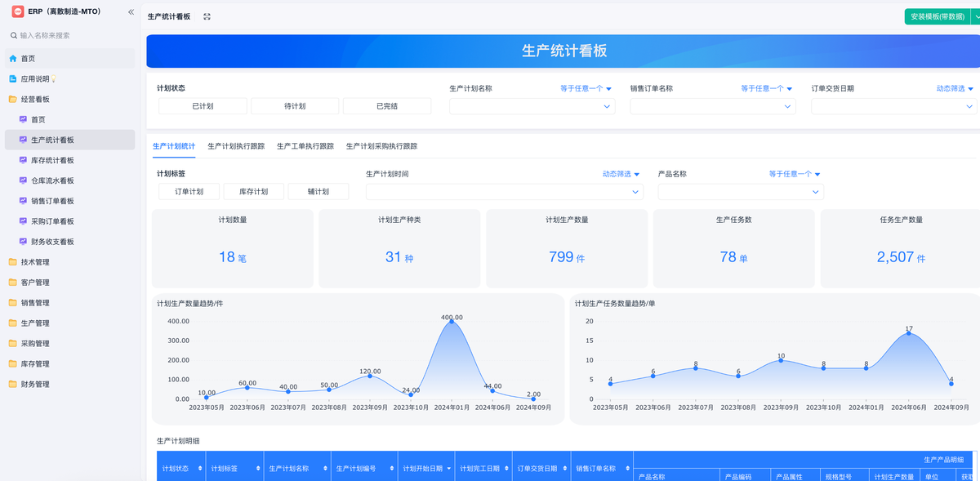Click the ERP app logo icon
This screenshot has height=481, width=980.
17,11
